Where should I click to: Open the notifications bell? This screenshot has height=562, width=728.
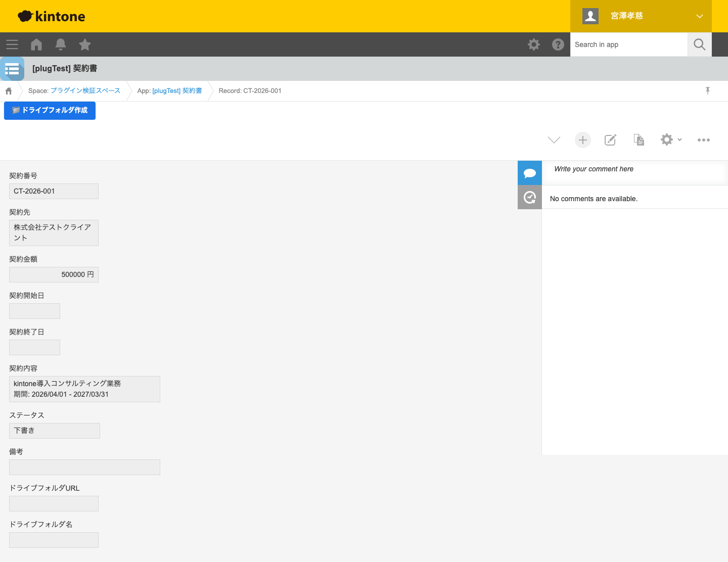tap(61, 44)
